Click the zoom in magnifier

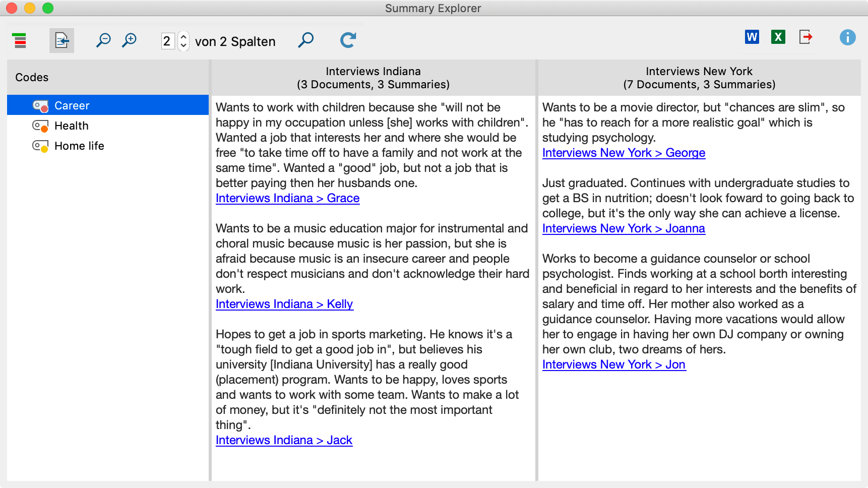tap(130, 40)
